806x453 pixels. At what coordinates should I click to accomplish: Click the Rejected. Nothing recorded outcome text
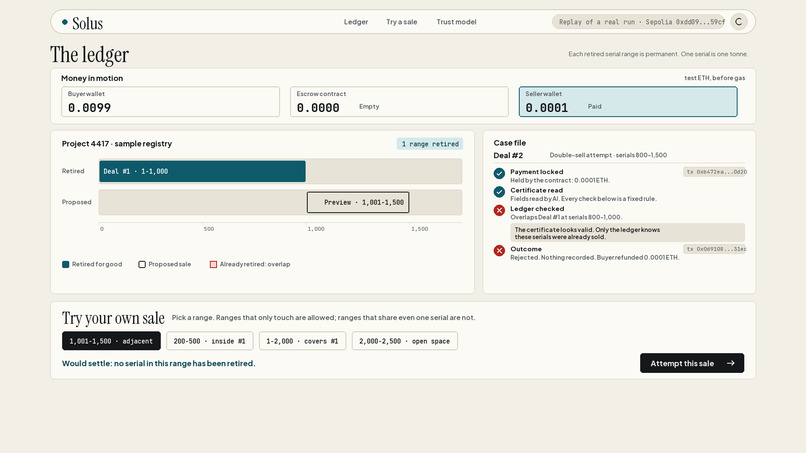pyautogui.click(x=594, y=257)
